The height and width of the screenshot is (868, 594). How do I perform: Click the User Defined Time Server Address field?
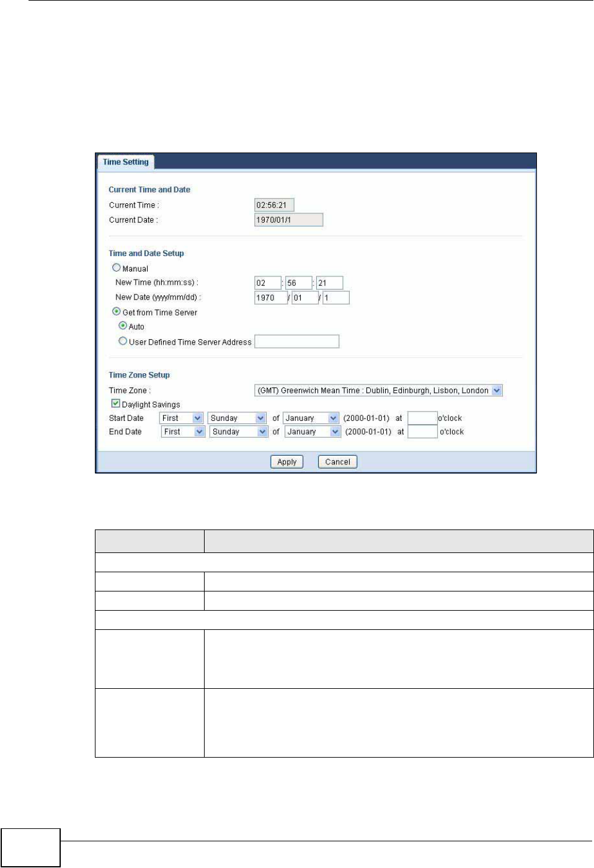(x=297, y=342)
